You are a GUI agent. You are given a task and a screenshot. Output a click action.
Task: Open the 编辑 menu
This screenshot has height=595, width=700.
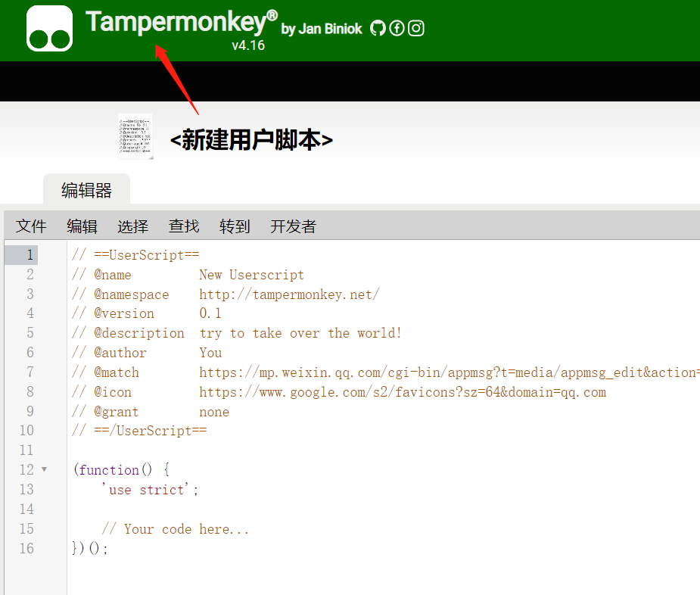point(82,226)
